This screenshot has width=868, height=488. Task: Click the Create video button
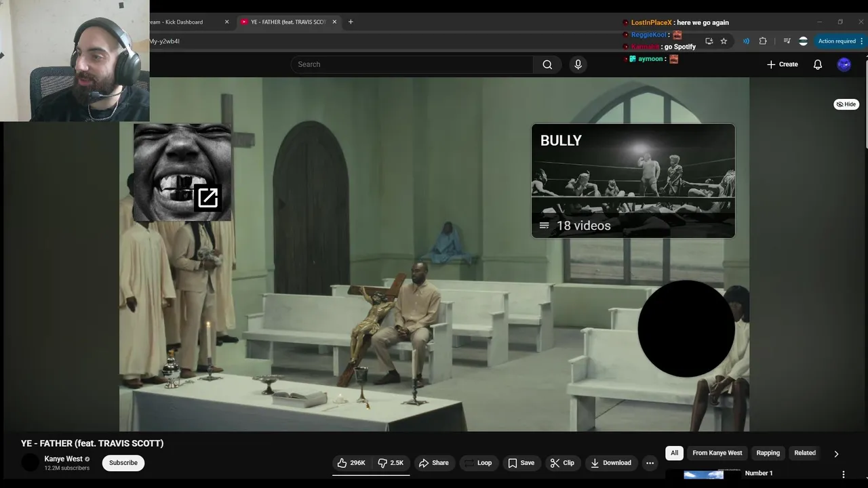point(783,64)
